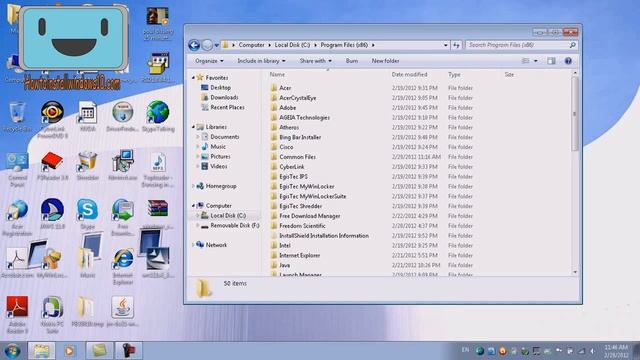
Task: Select Desktop under Favorites
Action: click(x=220, y=88)
